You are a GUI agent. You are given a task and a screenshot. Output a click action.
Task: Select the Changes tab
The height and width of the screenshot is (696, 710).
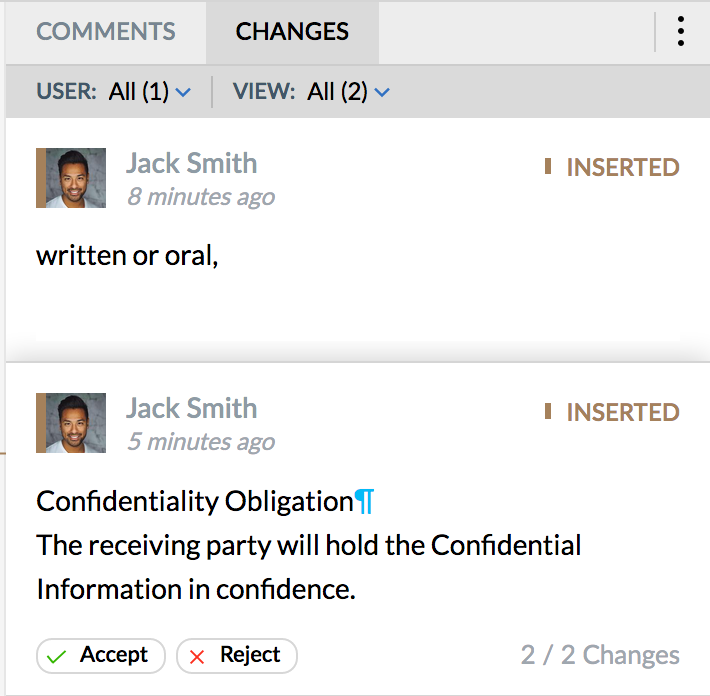pyautogui.click(x=292, y=32)
